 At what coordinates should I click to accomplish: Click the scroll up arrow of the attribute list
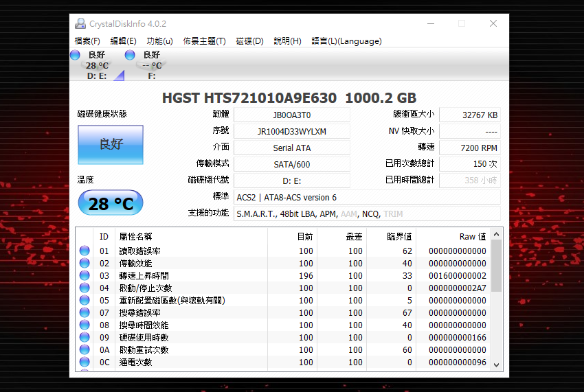coord(496,234)
